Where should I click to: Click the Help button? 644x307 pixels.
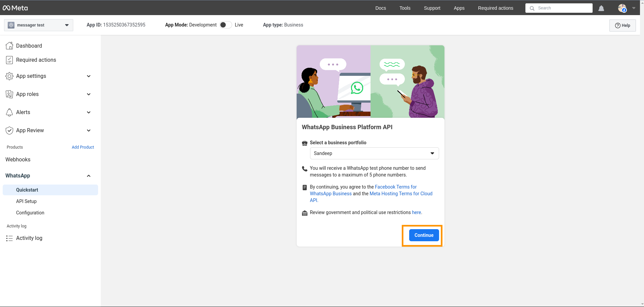click(x=622, y=25)
